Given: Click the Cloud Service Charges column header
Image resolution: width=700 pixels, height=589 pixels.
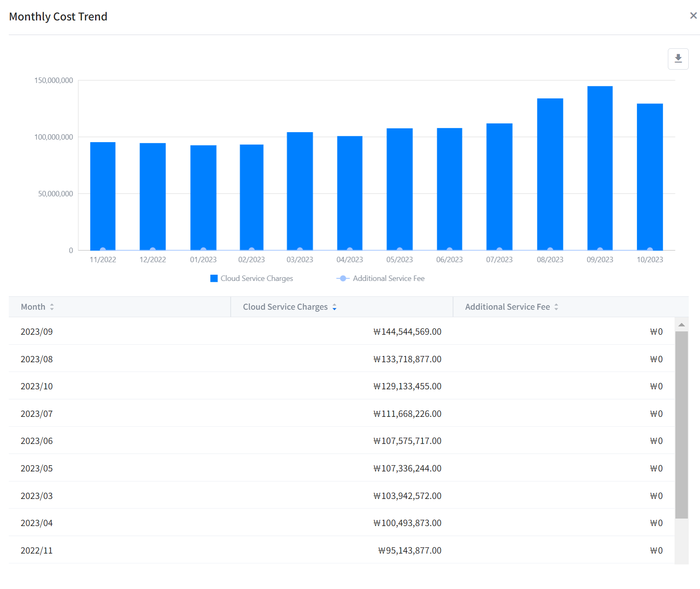Looking at the screenshot, I should [x=285, y=307].
